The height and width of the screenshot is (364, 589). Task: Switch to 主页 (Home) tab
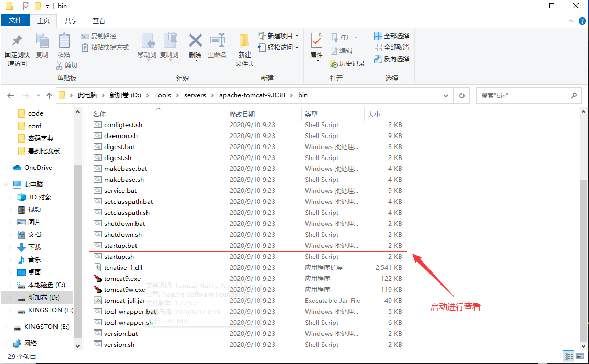coord(43,21)
